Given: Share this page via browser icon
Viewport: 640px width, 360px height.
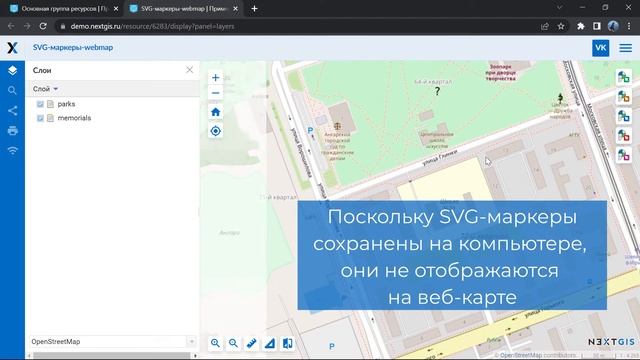Looking at the screenshot, I should [544, 26].
